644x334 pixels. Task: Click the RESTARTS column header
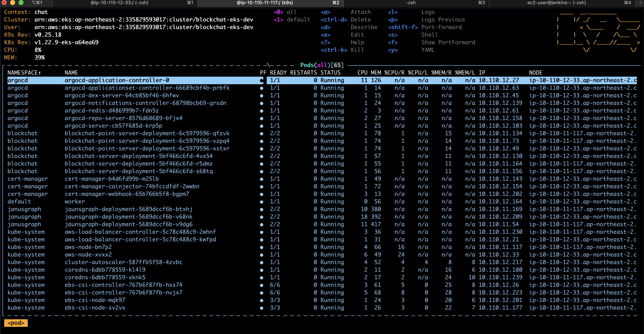tap(303, 73)
